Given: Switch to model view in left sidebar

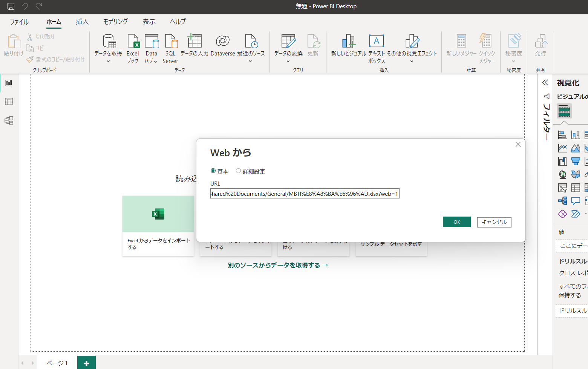Looking at the screenshot, I should [x=9, y=120].
